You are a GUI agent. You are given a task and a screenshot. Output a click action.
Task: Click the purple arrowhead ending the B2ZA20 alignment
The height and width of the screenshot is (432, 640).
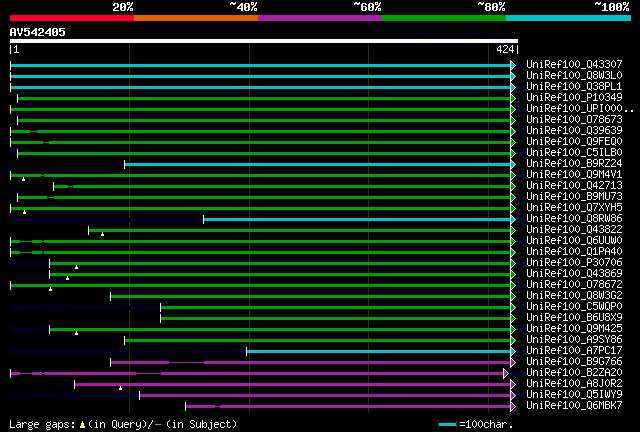pos(506,374)
